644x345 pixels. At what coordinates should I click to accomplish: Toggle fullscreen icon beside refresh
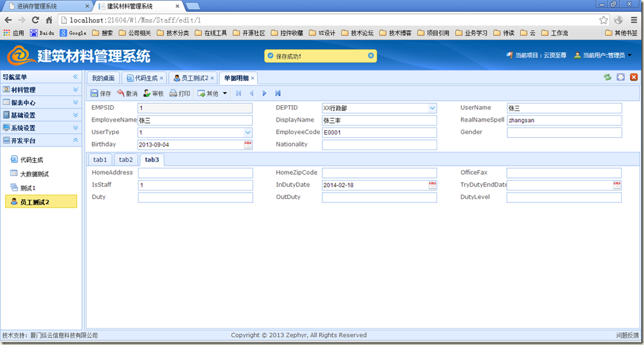pos(620,78)
